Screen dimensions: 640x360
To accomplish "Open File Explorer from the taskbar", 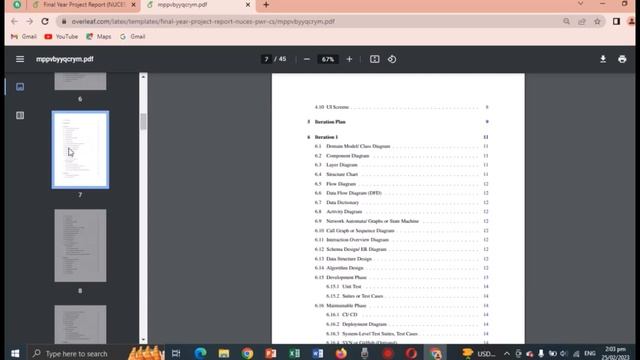I will coord(224,353).
